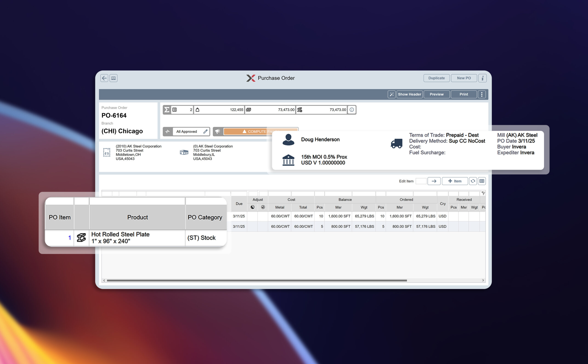Click the delivery truck icon
This screenshot has height=364, width=588.
click(396, 144)
